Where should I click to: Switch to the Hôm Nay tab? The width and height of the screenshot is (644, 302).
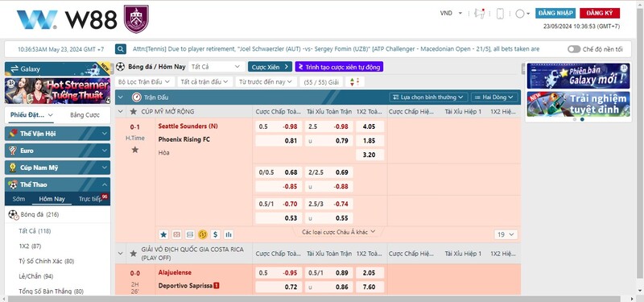[x=52, y=199]
